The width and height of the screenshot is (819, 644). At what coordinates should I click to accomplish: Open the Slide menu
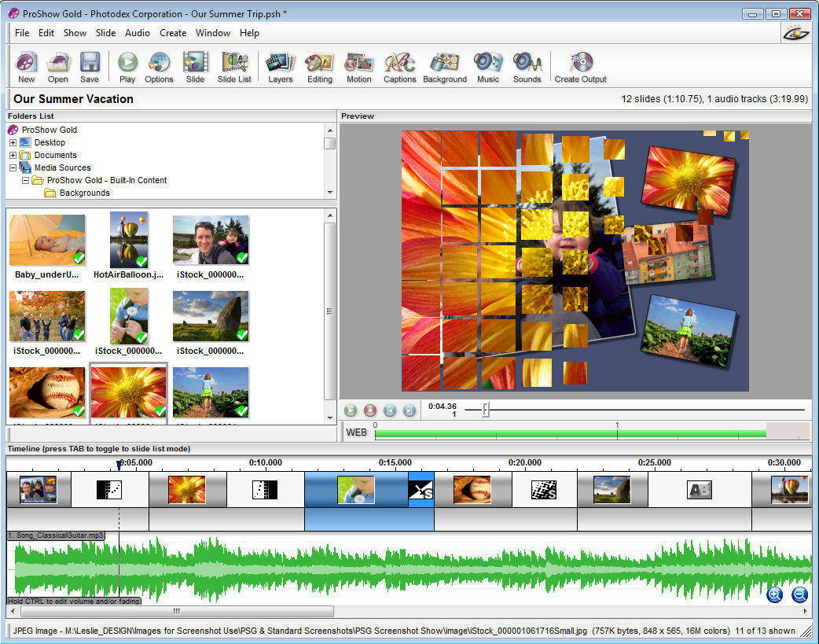(x=105, y=33)
